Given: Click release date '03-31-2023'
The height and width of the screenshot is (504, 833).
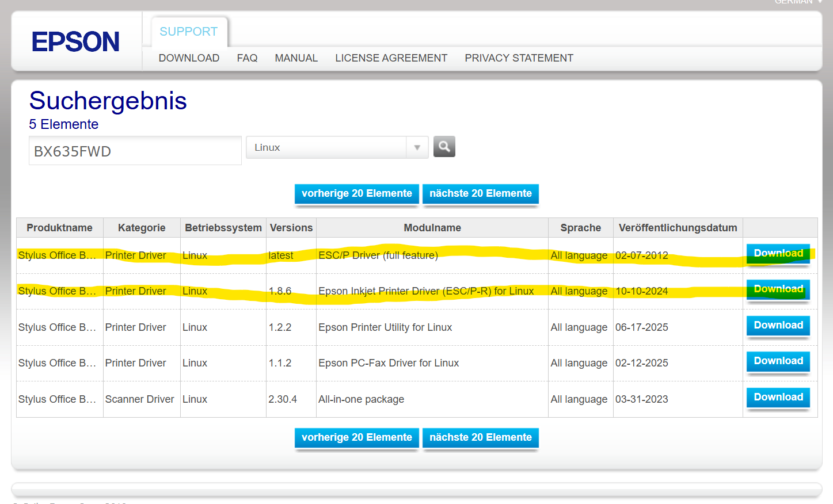Looking at the screenshot, I should tap(642, 399).
